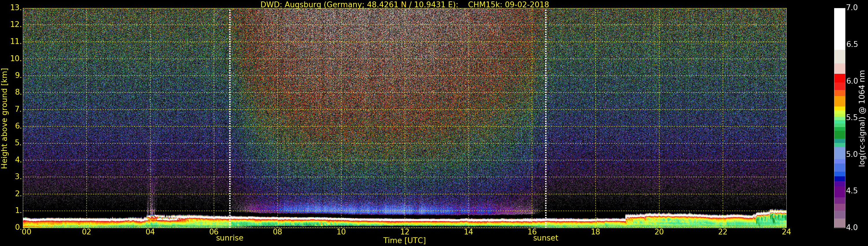Click the white dotted sunset line in the plot

tap(545, 101)
